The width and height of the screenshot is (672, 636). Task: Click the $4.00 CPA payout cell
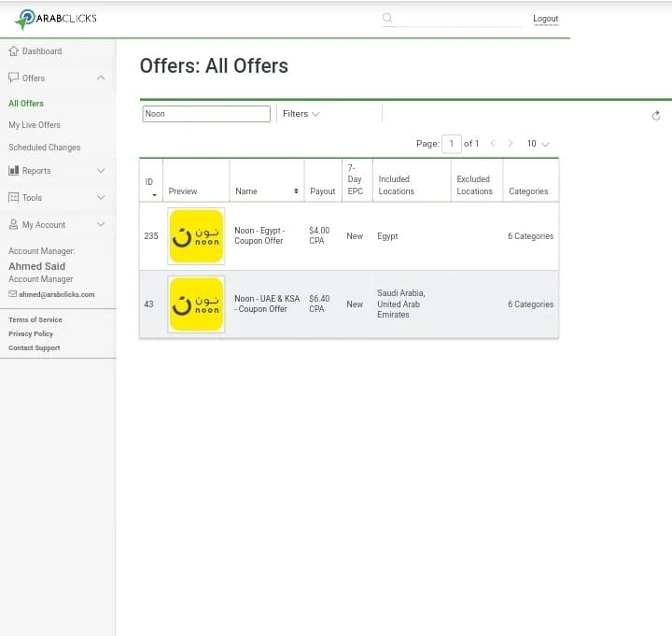tap(319, 235)
